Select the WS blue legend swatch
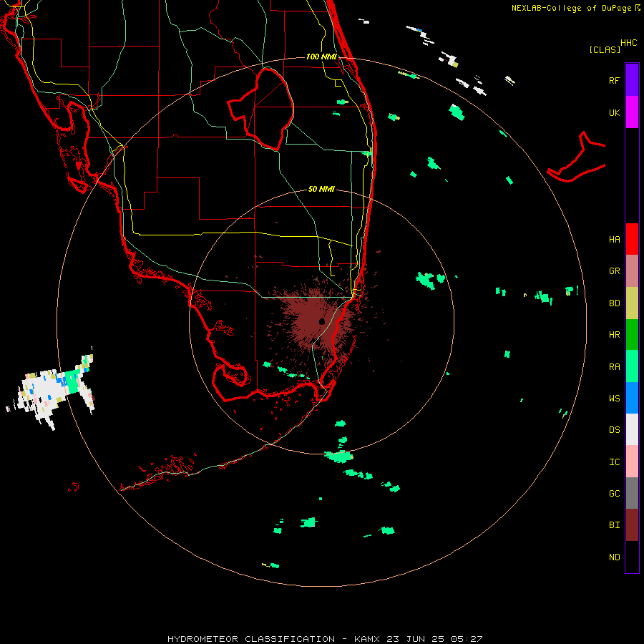Viewport: 644px width, 644px height. tap(632, 398)
